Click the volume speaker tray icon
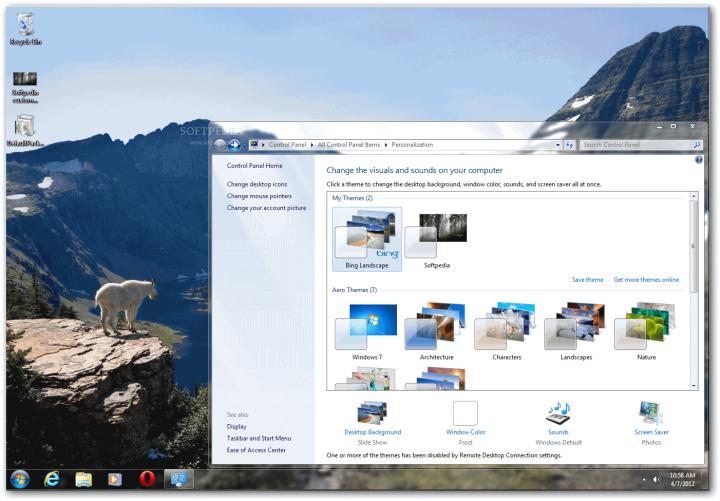 point(657,479)
